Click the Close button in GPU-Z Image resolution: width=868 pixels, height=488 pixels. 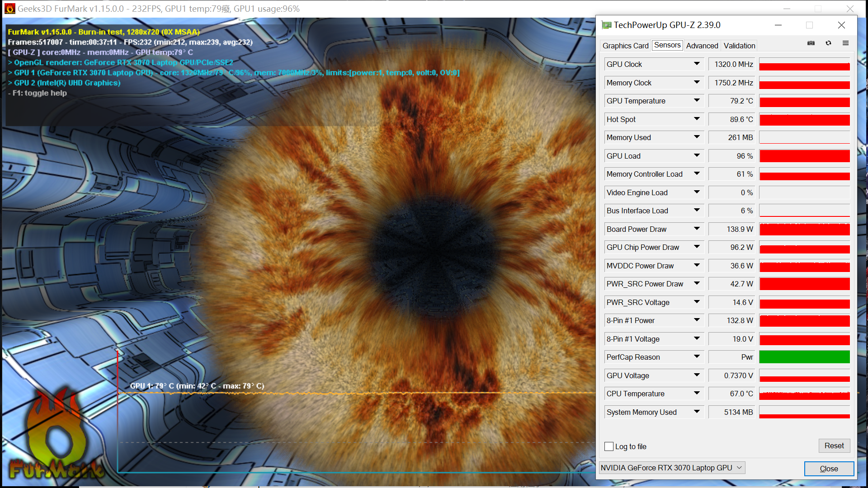pyautogui.click(x=829, y=469)
